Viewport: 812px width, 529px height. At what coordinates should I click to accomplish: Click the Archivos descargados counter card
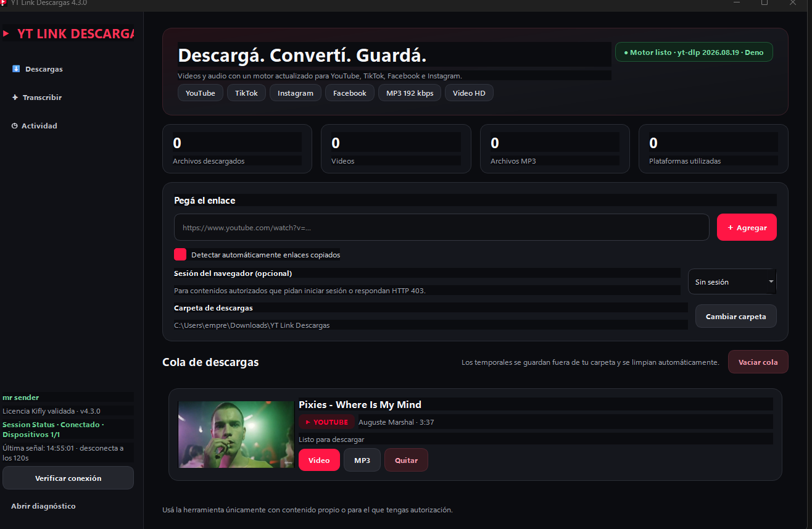(237, 149)
